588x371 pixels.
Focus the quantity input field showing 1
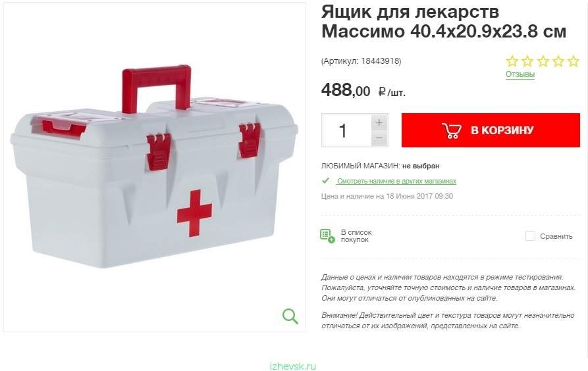[x=346, y=130]
